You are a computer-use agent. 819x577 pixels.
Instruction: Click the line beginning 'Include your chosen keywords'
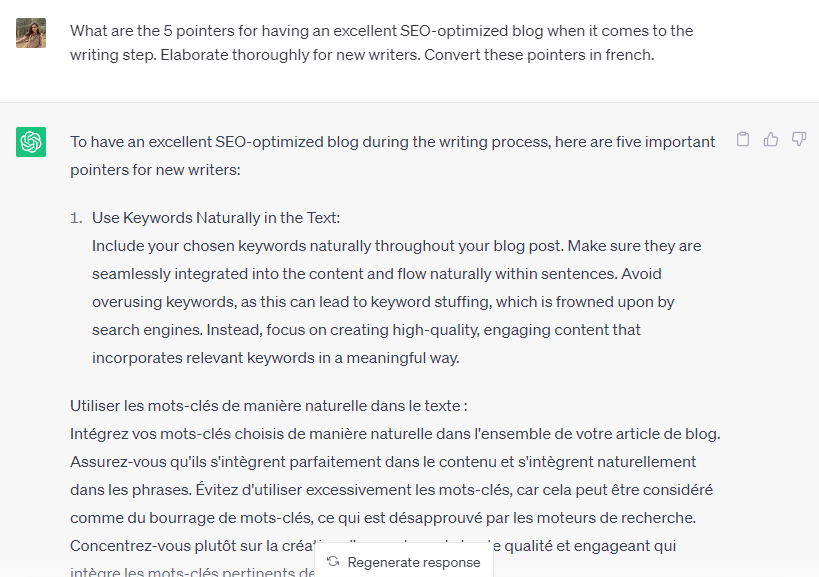(396, 246)
